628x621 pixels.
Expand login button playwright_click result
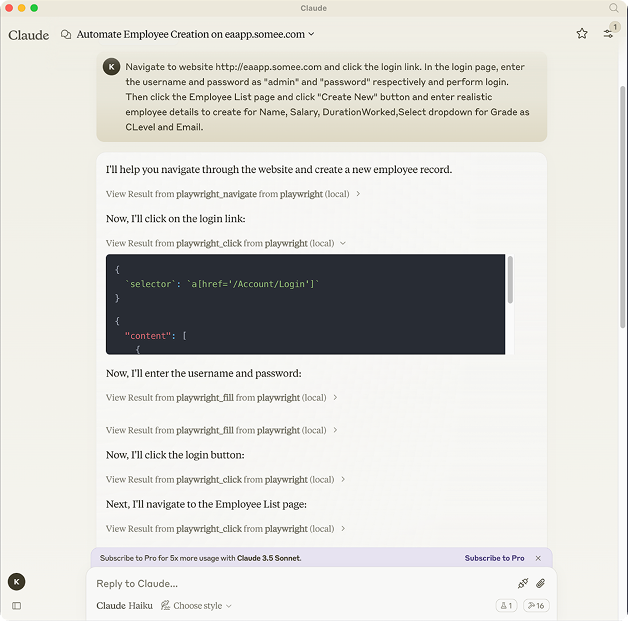tap(225, 480)
